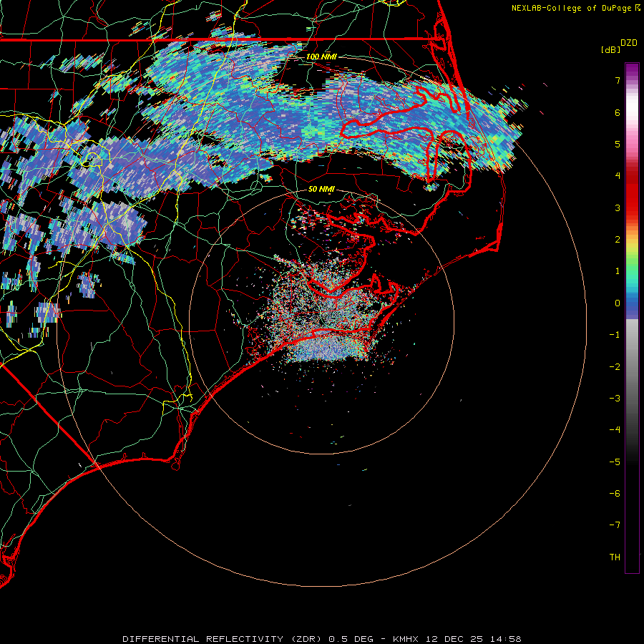Click the 7 value on the color scale
Screen dimensions: 644x644
(x=618, y=80)
